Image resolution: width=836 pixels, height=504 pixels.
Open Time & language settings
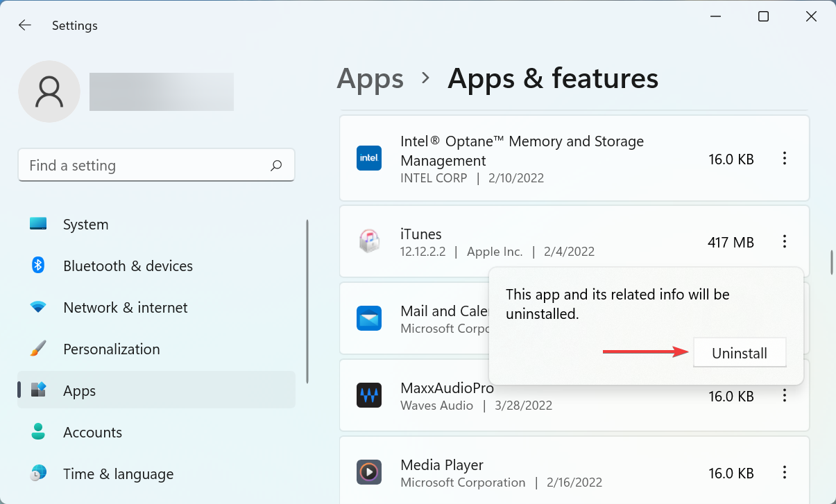118,473
